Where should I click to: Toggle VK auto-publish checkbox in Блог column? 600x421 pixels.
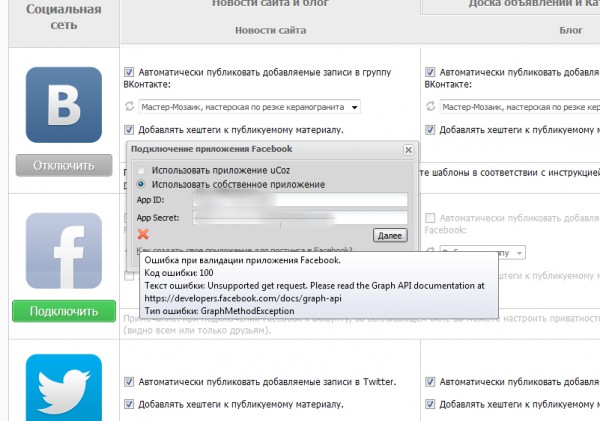coord(430,72)
